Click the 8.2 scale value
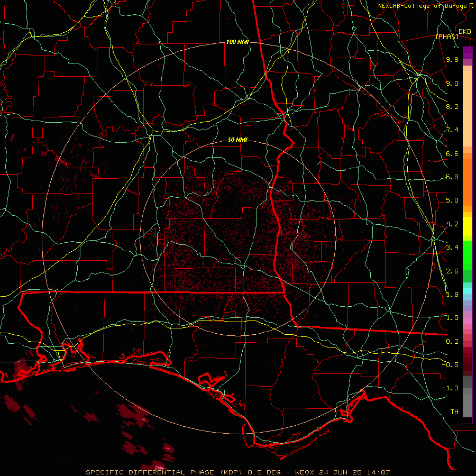 point(452,106)
